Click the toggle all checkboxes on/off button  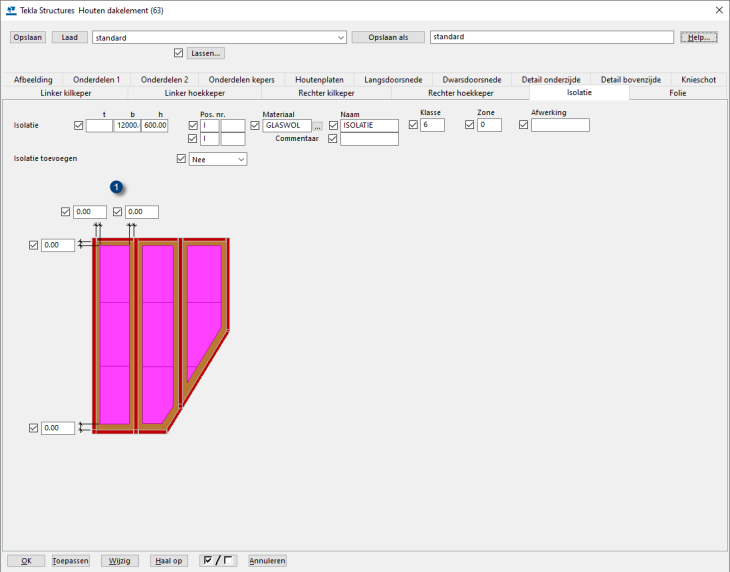pyautogui.click(x=217, y=561)
